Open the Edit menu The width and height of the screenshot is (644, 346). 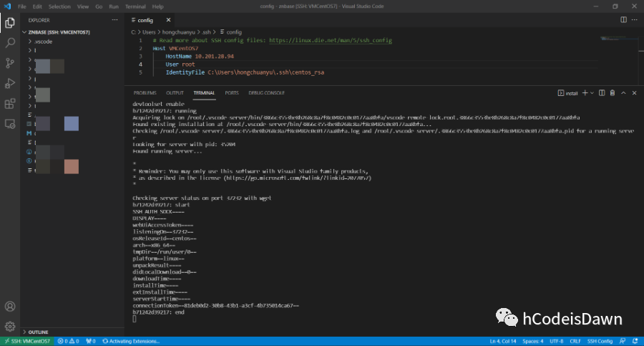37,6
